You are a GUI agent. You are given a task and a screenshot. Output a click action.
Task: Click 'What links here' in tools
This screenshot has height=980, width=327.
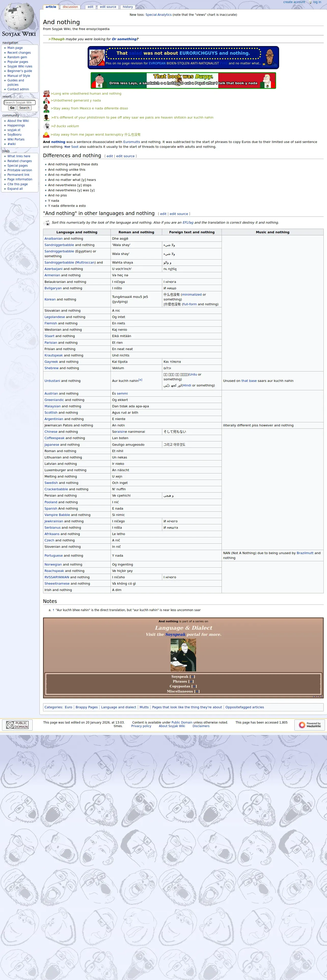19,156
